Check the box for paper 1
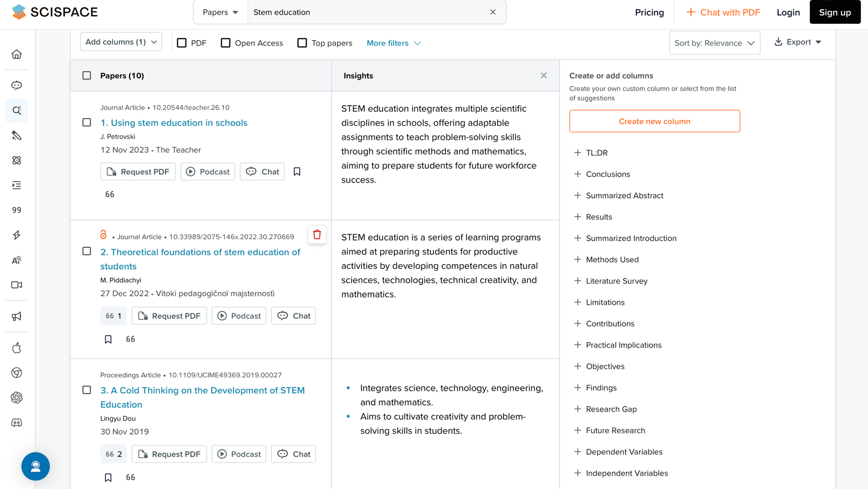Image resolution: width=868 pixels, height=489 pixels. tap(87, 123)
